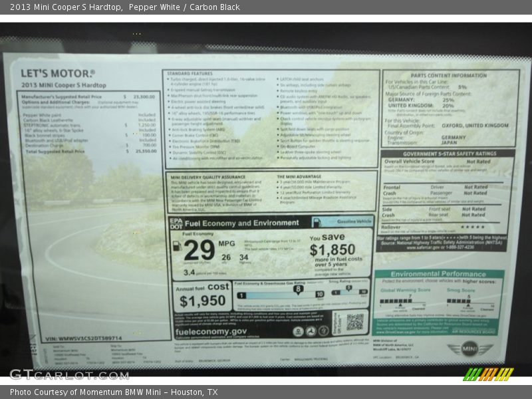Click the 'Environmental Performance' header
The height and width of the screenshot is (399, 532).
[438, 274]
